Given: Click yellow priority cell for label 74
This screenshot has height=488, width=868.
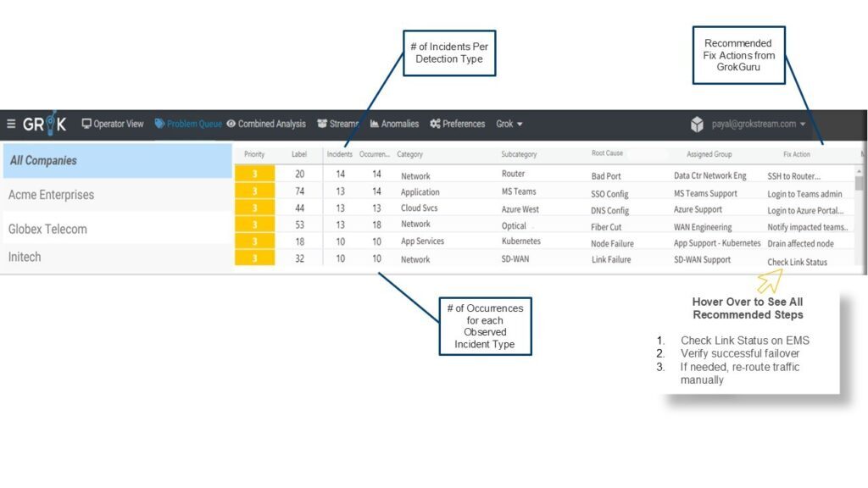Looking at the screenshot, I should (254, 191).
